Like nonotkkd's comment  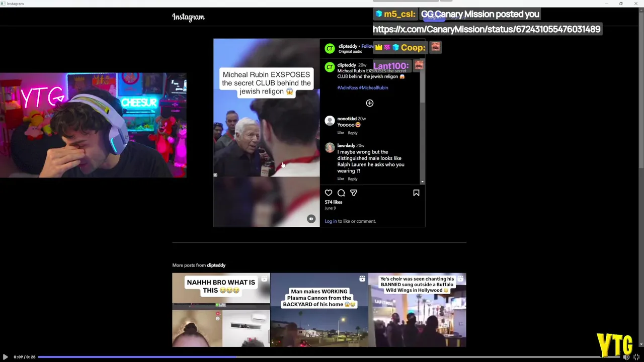[x=341, y=133]
